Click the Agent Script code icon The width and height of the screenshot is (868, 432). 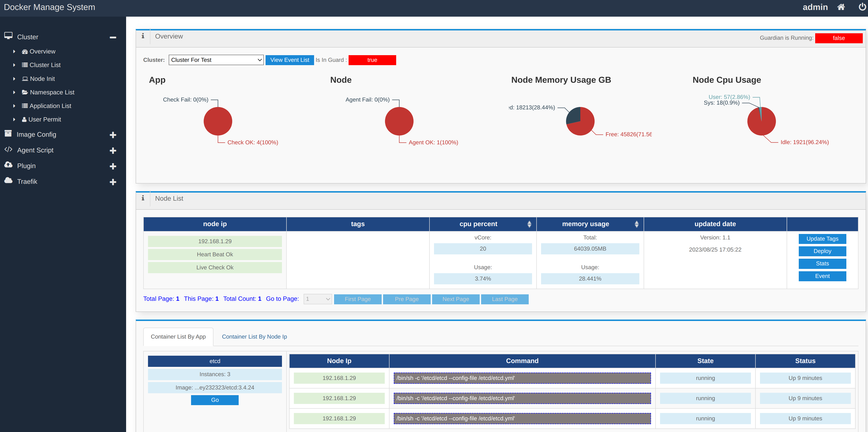point(8,150)
